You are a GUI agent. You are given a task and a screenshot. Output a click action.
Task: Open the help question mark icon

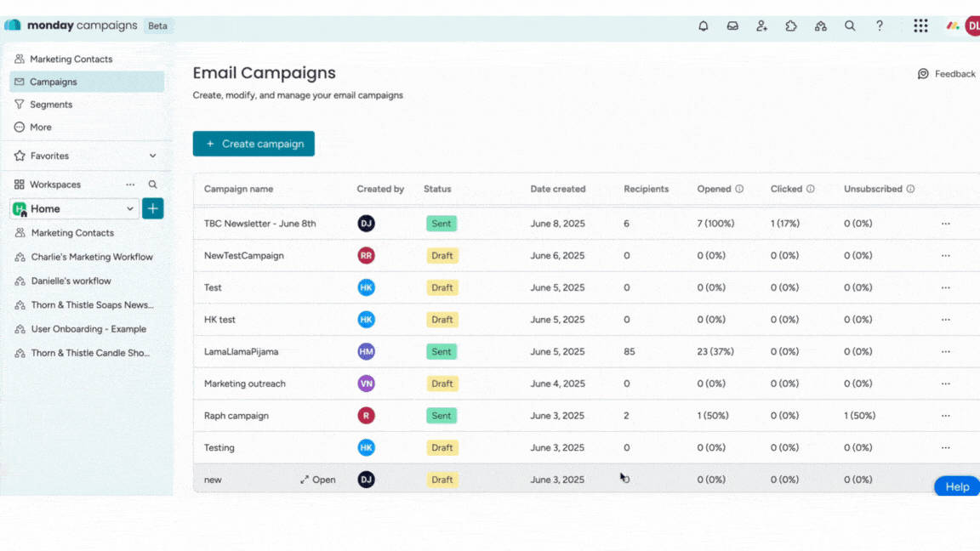click(879, 26)
